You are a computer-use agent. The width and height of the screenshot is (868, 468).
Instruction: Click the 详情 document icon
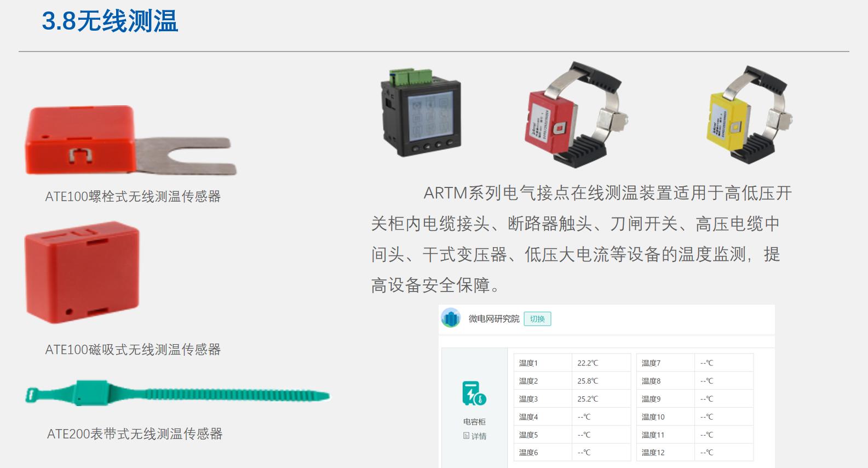(466, 436)
